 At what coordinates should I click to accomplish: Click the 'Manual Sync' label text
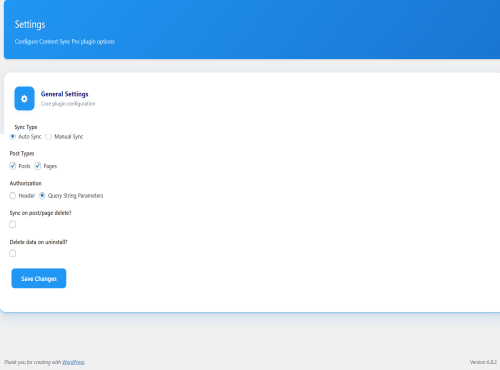69,137
